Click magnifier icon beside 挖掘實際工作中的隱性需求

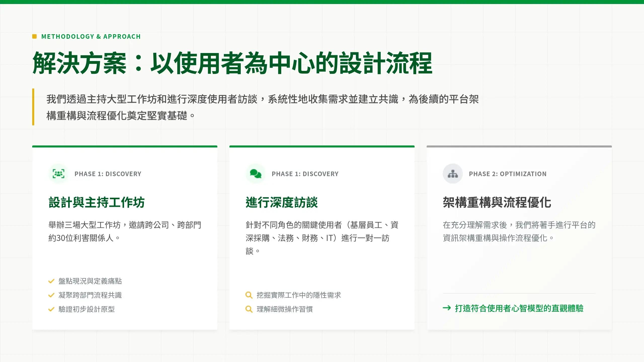click(249, 295)
